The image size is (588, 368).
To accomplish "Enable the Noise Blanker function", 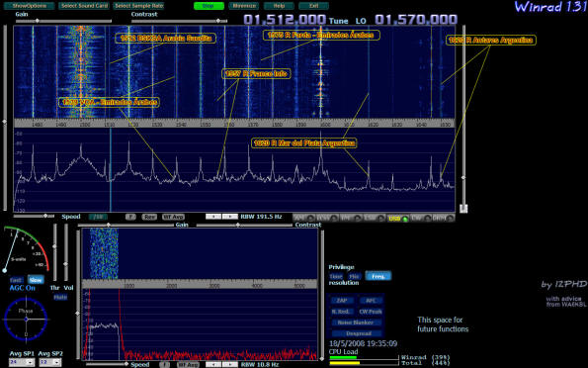I will (356, 322).
